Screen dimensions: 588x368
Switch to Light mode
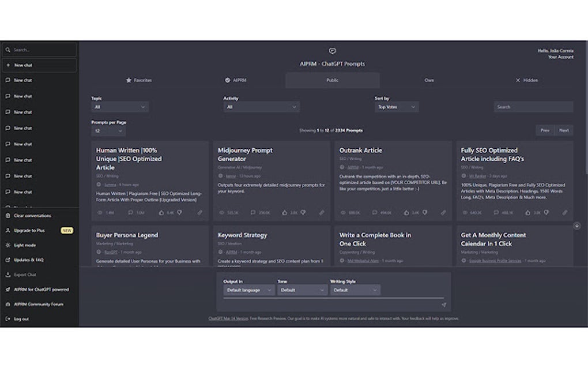pos(25,245)
